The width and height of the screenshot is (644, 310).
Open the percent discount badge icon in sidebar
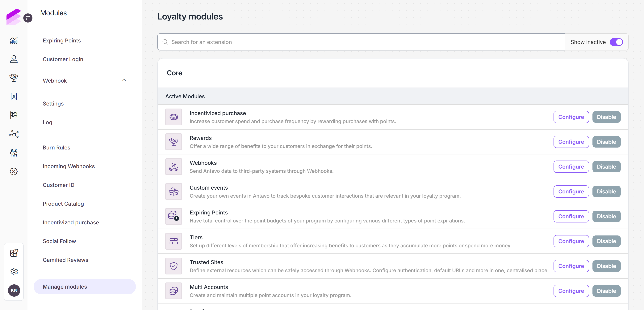pos(14,171)
